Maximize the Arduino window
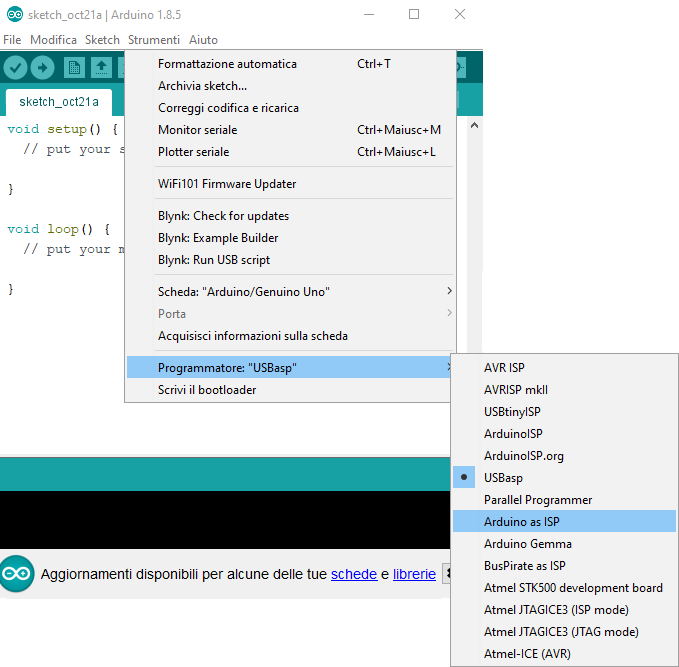Screen dimensions: 679x667 pos(414,14)
